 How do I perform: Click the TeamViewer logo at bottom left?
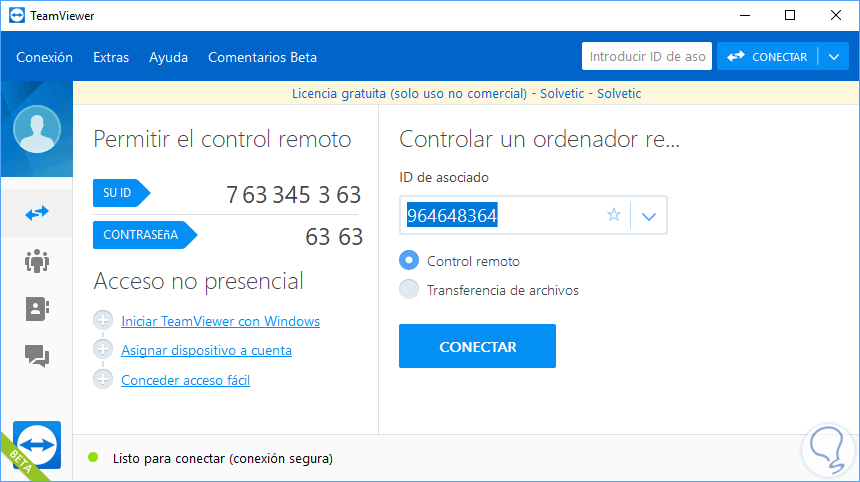37,445
